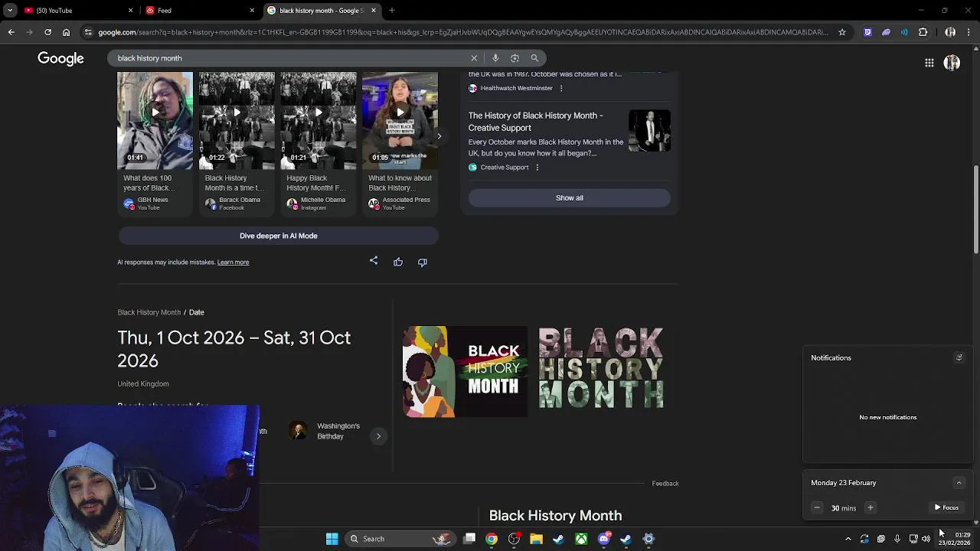Image resolution: width=980 pixels, height=551 pixels.
Task: Open the Washington's Birthday related search
Action: [x=325, y=431]
